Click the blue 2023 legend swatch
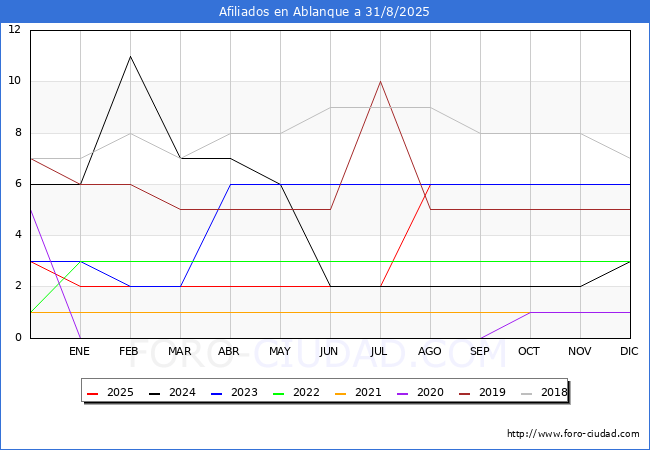 216,393
